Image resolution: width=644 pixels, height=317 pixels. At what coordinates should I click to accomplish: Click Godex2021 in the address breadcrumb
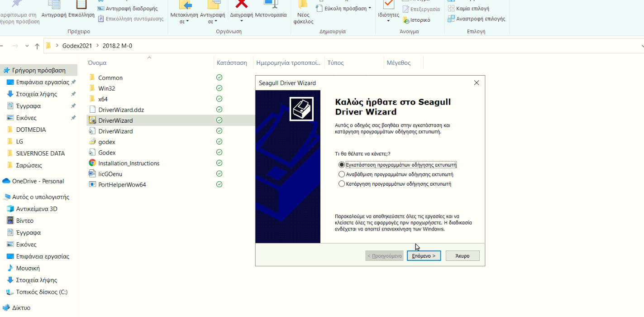[x=76, y=46]
